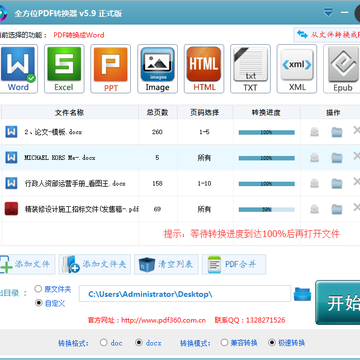This screenshot has height=360, width=360.
Task: Remove 2、论文-模板.docx from the list
Action: (356, 130)
